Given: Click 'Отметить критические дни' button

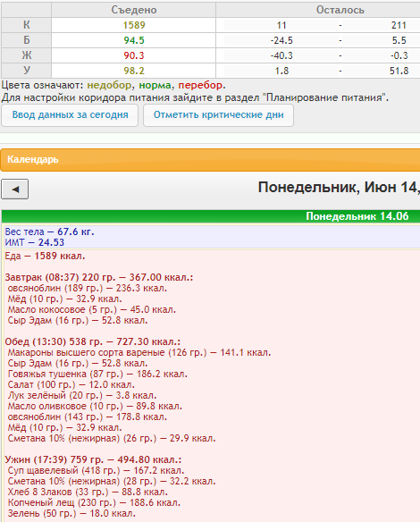Looking at the screenshot, I should 218,115.
